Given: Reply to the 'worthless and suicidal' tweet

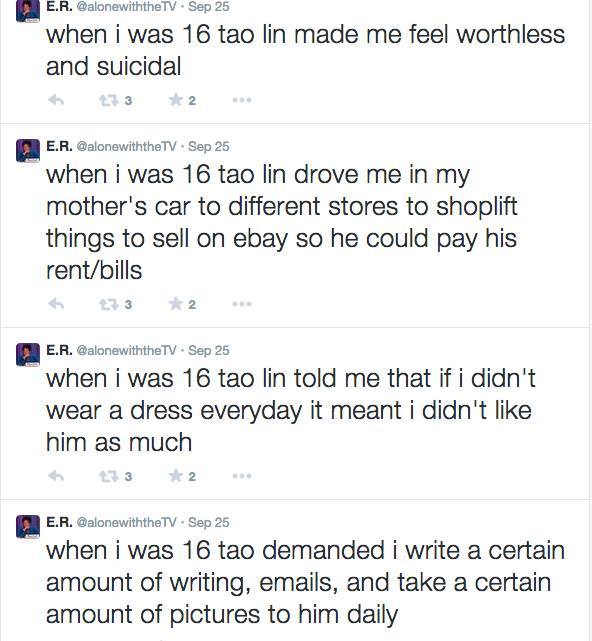Looking at the screenshot, I should (x=56, y=100).
